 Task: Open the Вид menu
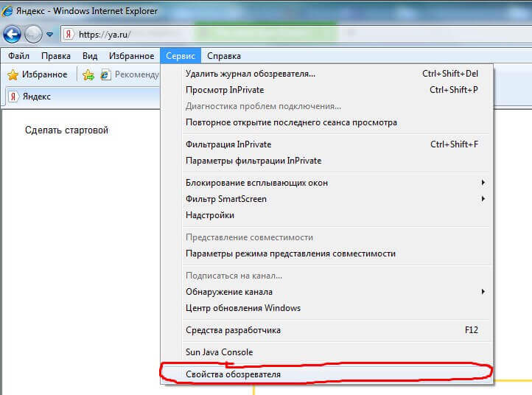(90, 56)
